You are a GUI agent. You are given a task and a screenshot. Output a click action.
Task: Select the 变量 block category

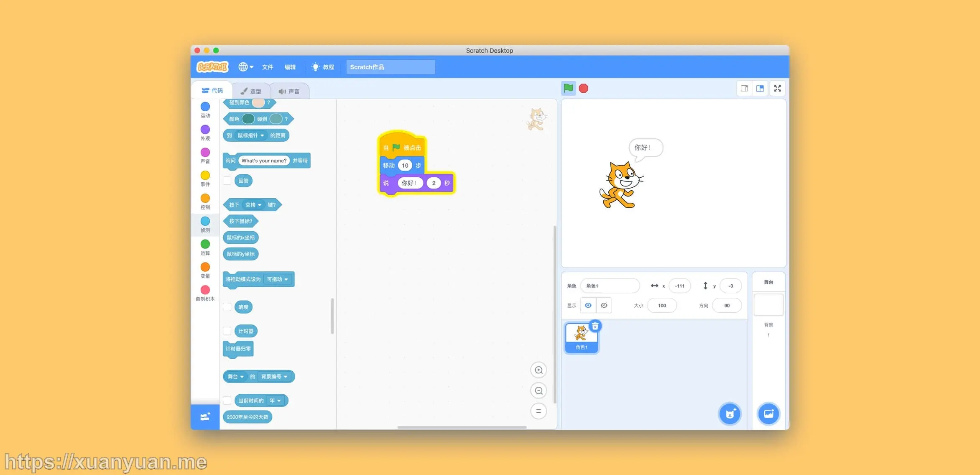205,271
